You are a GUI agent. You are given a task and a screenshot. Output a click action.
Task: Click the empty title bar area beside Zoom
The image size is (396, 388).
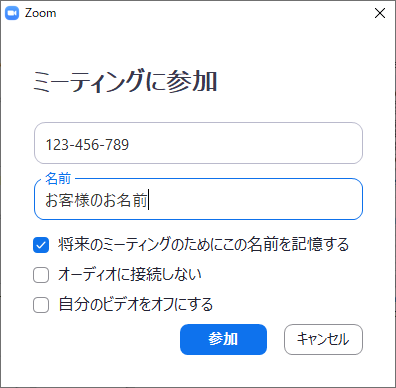(x=213, y=13)
